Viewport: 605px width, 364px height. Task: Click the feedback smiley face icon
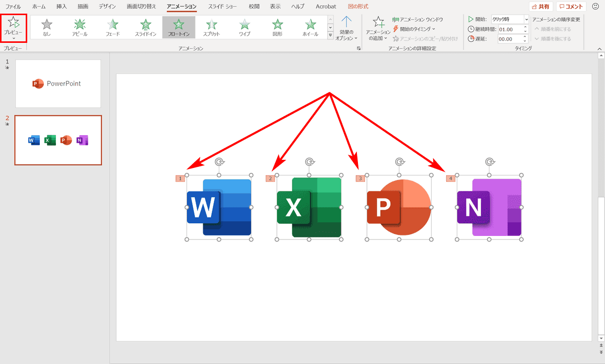pyautogui.click(x=595, y=7)
